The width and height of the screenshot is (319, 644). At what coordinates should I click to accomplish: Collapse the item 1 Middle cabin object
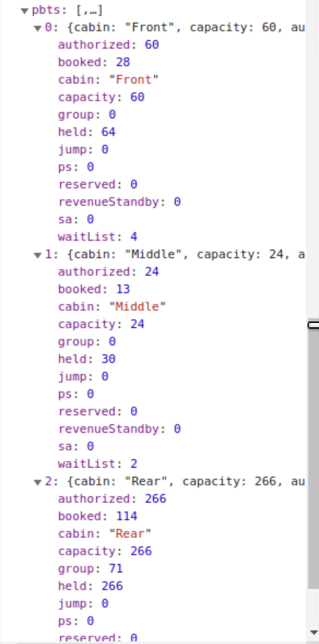(x=37, y=255)
